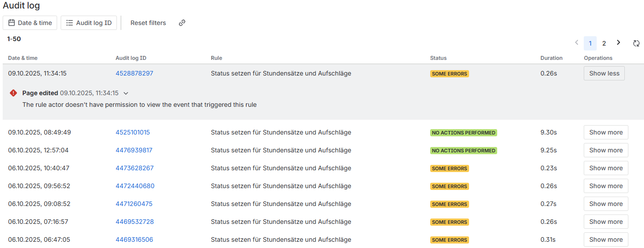Screen dimensions: 644x248
Task: Refresh the audit log list
Action: (x=636, y=43)
